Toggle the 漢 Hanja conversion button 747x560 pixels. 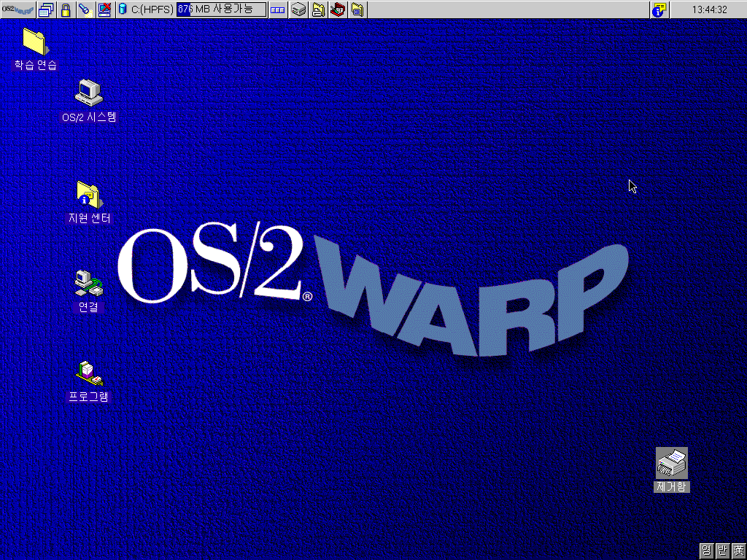click(738, 551)
